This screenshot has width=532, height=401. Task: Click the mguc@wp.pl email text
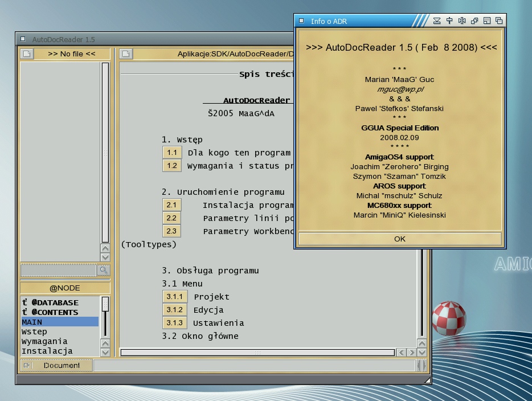[400, 89]
